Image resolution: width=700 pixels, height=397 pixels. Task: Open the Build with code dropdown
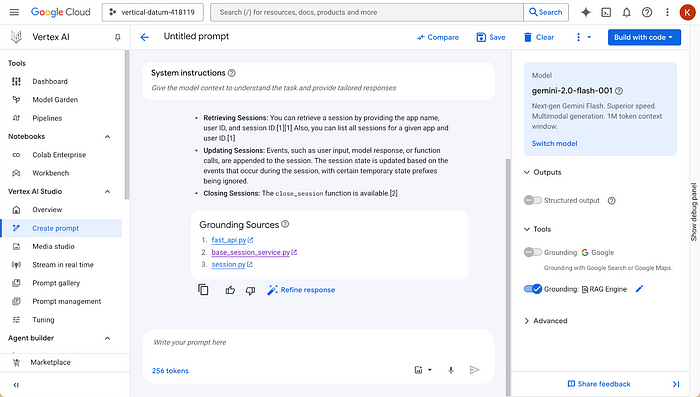point(644,38)
